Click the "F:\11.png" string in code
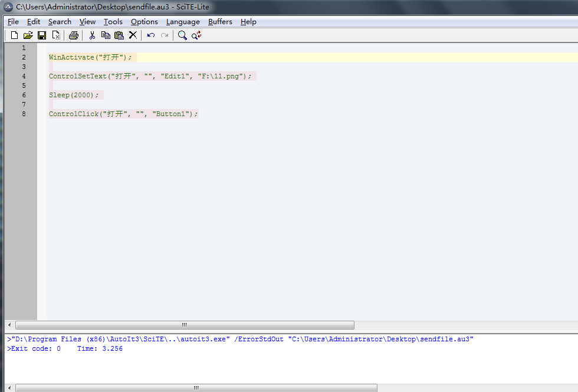 (221, 76)
